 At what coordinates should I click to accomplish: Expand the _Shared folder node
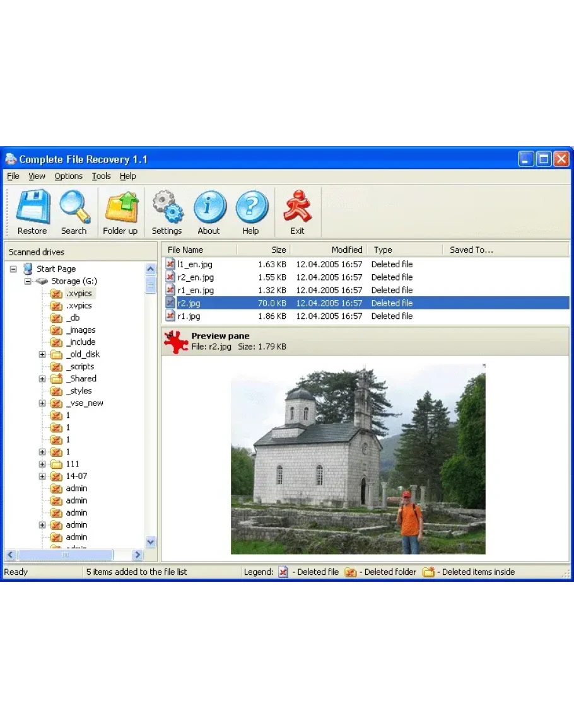[42, 379]
